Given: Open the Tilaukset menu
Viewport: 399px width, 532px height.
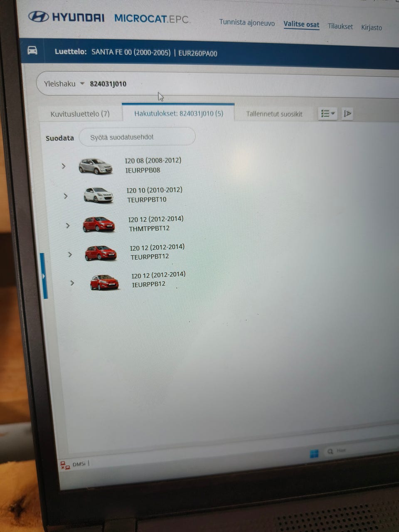Looking at the screenshot, I should (340, 26).
